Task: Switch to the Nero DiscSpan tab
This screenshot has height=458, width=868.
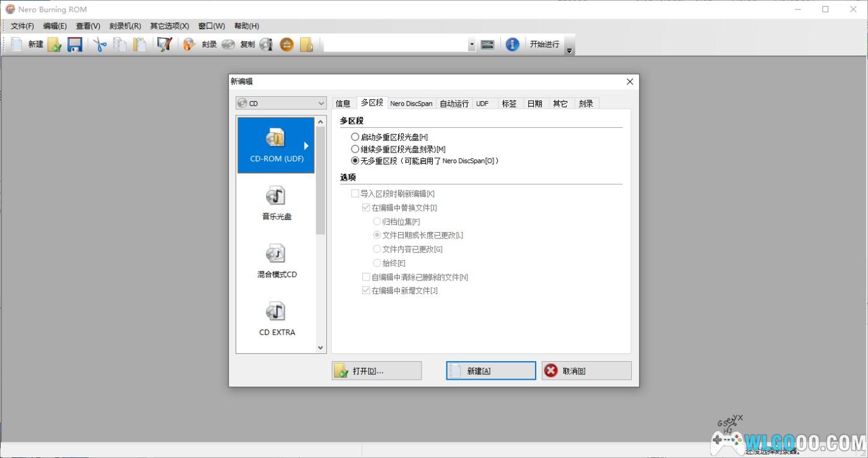Action: [411, 104]
